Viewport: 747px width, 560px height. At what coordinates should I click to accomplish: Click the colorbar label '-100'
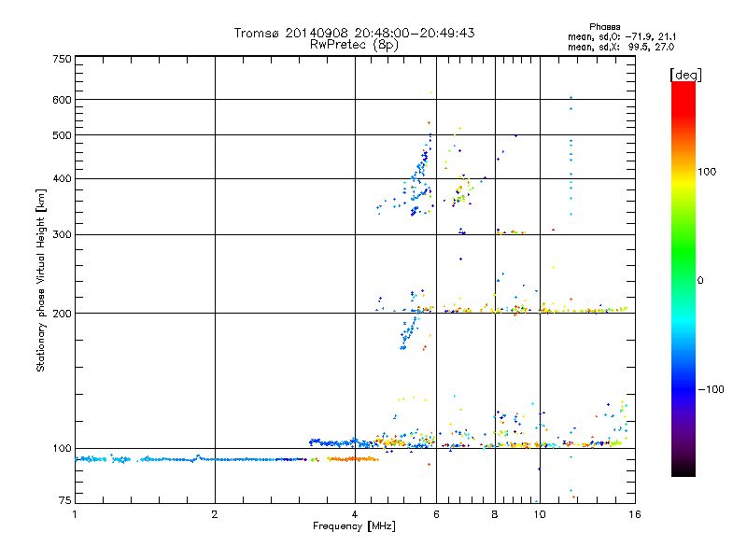[711, 389]
